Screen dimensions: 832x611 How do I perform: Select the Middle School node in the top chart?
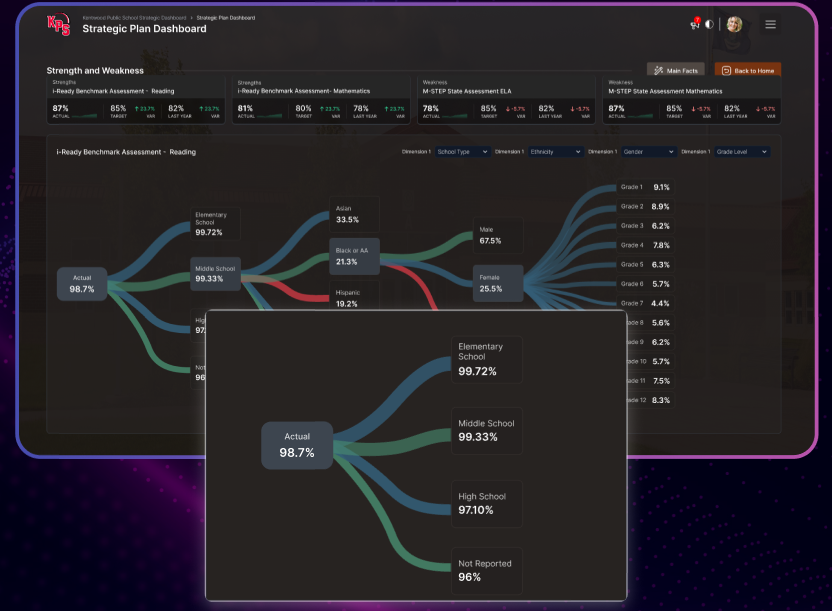(x=216, y=273)
